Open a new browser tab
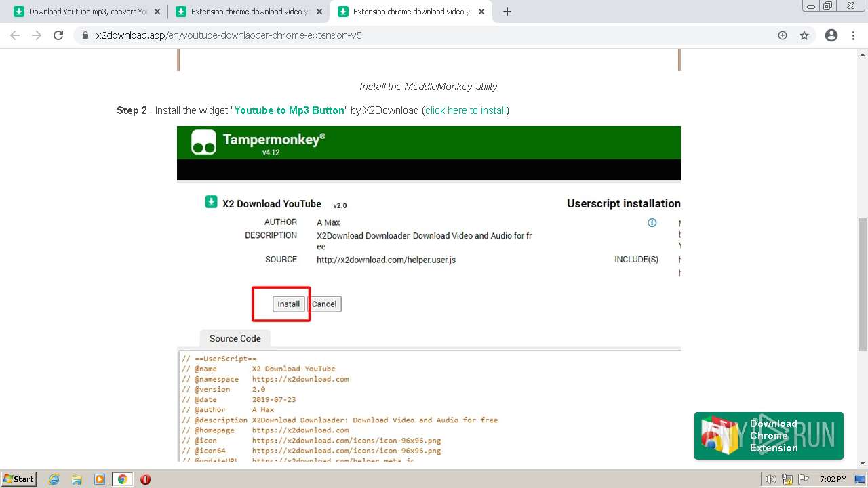Screen dimensions: 868x488 tap(507, 12)
